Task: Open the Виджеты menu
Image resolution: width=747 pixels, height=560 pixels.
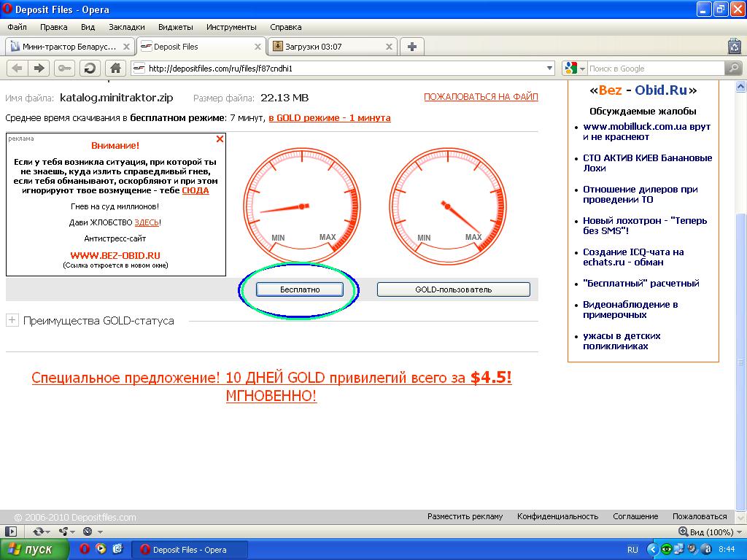Action: (x=176, y=27)
